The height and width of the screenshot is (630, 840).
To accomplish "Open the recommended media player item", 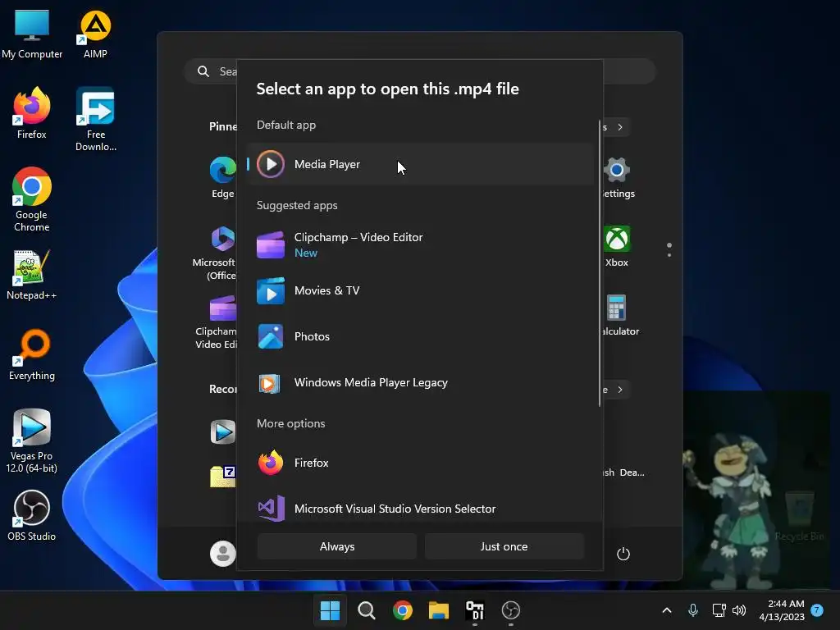I will point(223,431).
